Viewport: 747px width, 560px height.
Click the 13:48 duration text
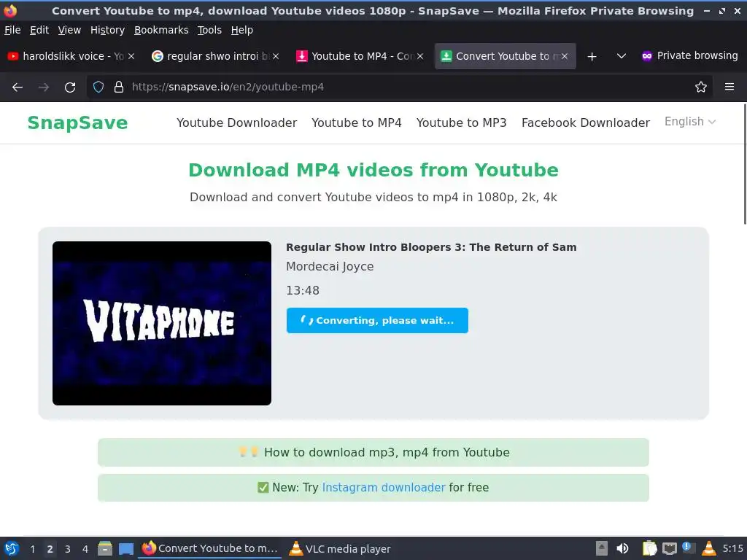(x=303, y=290)
